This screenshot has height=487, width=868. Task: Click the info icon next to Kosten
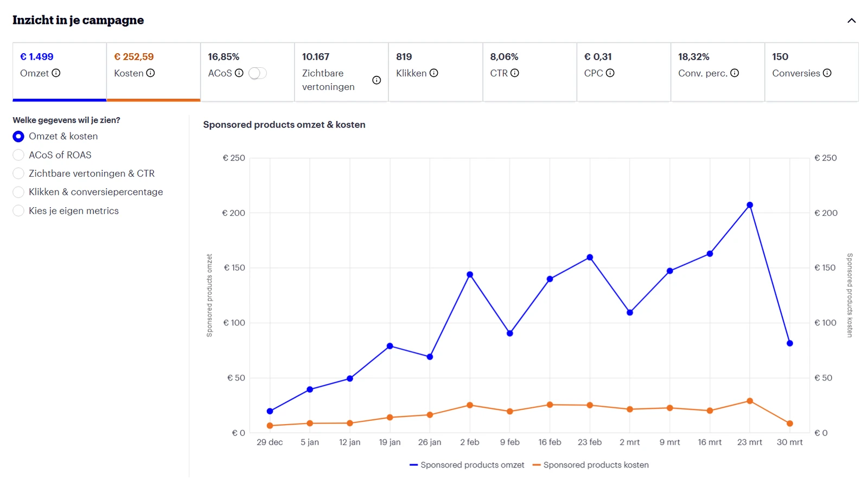click(150, 73)
